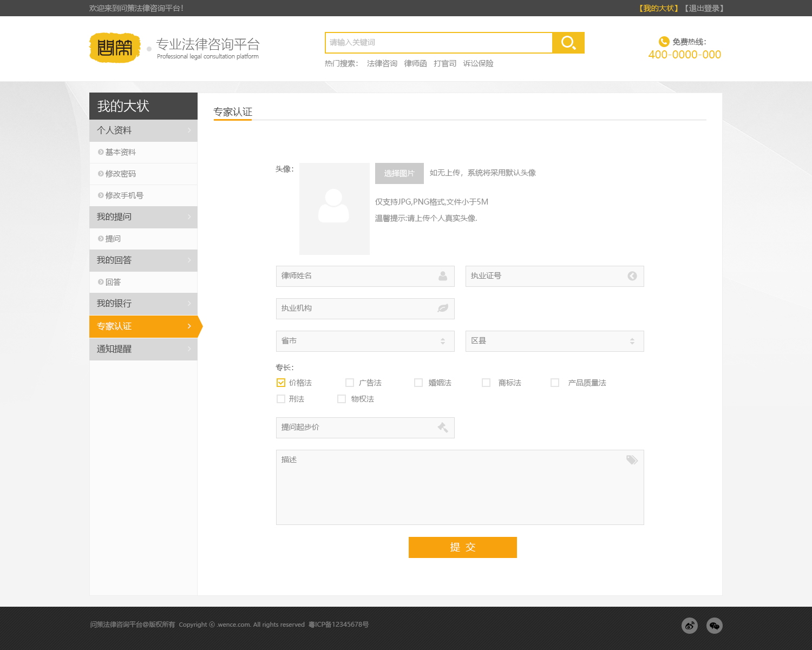Check the 商标法 checkbox
812x650 pixels.
tap(486, 383)
